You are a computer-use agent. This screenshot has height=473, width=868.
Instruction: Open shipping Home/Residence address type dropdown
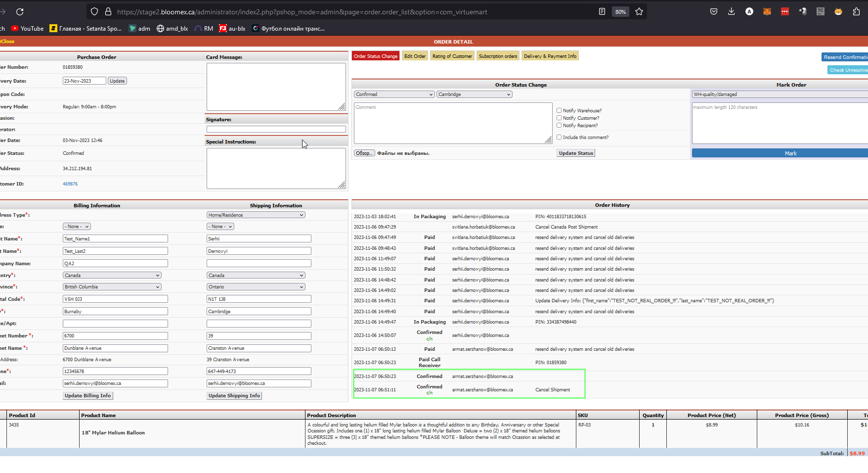[x=256, y=215]
